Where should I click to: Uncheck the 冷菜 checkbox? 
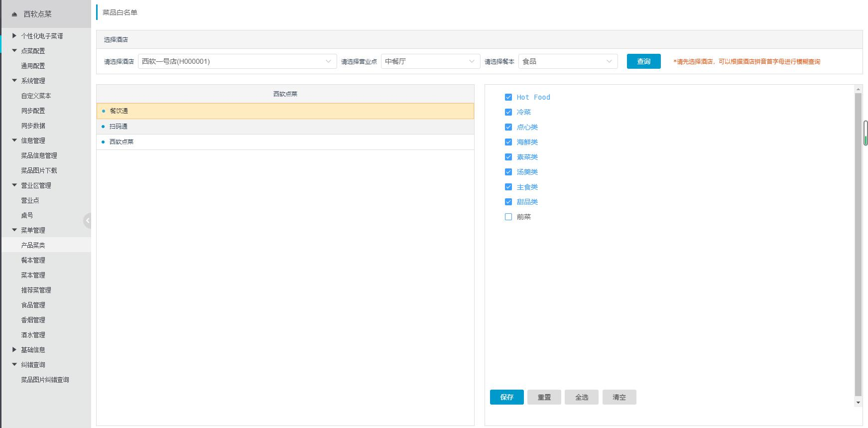click(x=508, y=112)
